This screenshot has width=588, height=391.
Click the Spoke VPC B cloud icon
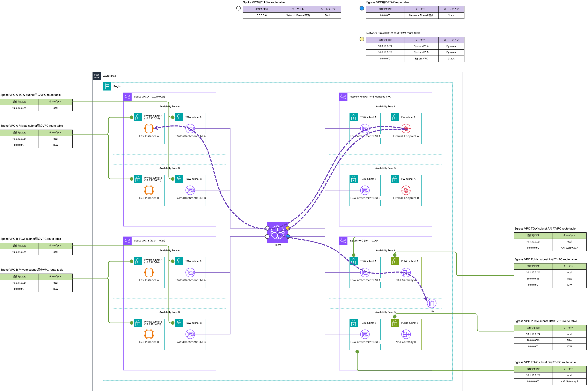128,241
